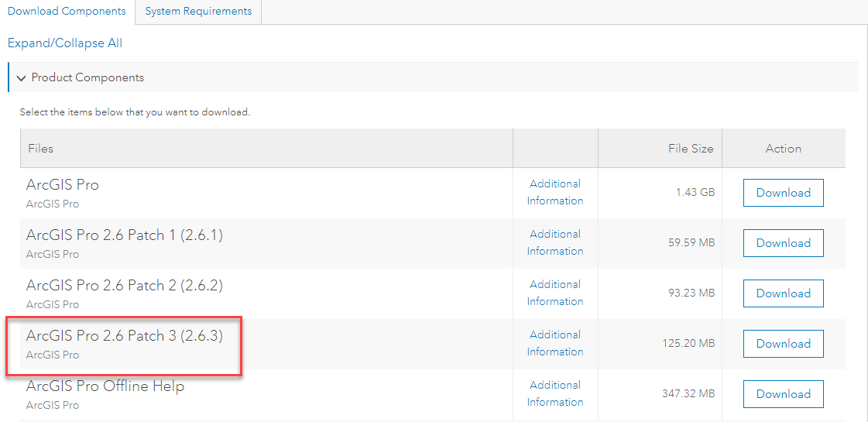Screen dimensions: 868x422
Task: Open Additional Information for Patch 3 (2.6.3)
Action: pos(555,343)
